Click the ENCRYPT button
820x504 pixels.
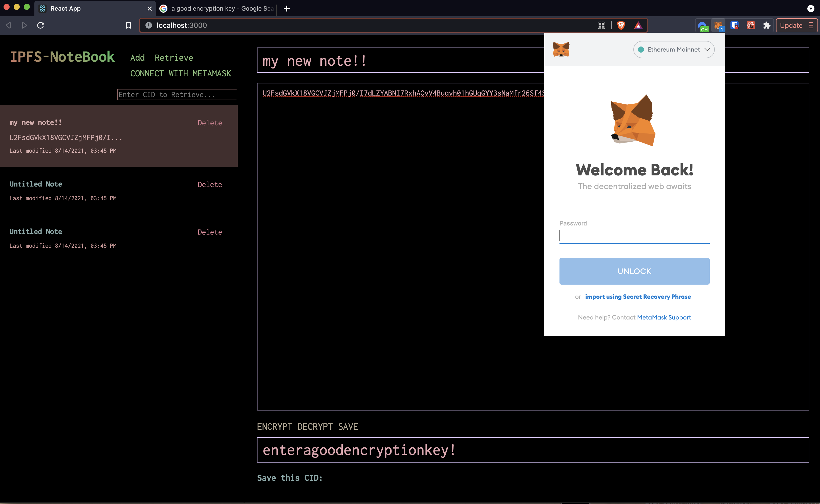pyautogui.click(x=274, y=426)
